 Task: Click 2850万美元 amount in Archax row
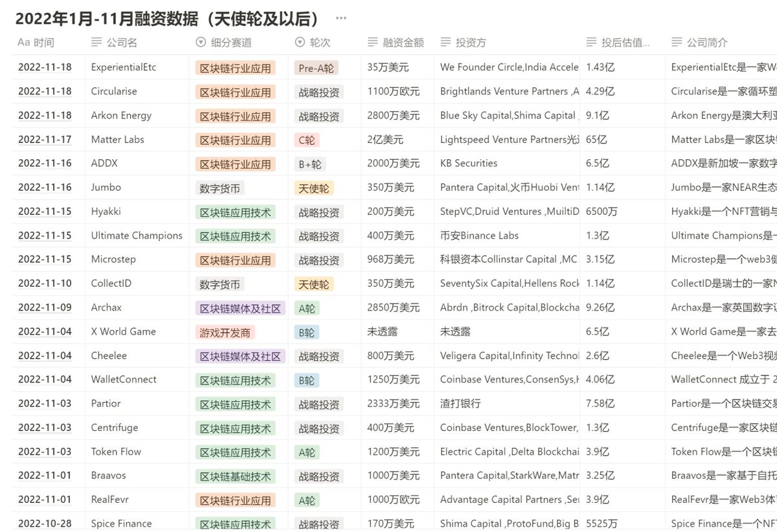pyautogui.click(x=393, y=307)
